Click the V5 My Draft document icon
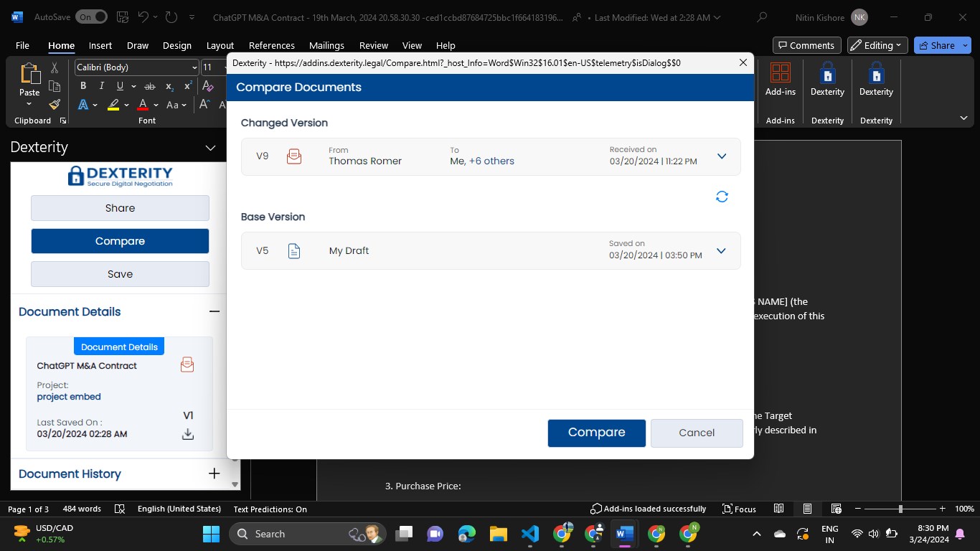The width and height of the screenshot is (980, 551). 293,251
